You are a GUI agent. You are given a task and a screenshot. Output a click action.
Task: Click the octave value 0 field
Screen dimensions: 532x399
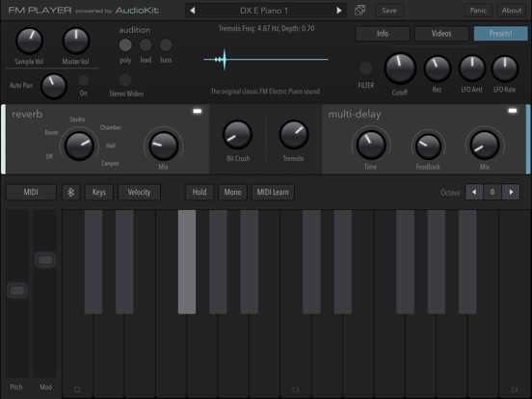click(492, 192)
